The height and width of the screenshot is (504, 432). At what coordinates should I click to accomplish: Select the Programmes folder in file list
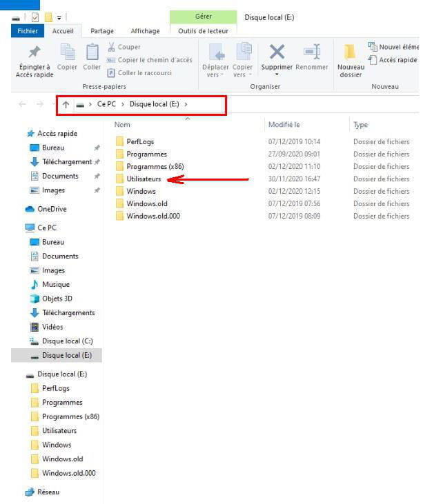(146, 154)
